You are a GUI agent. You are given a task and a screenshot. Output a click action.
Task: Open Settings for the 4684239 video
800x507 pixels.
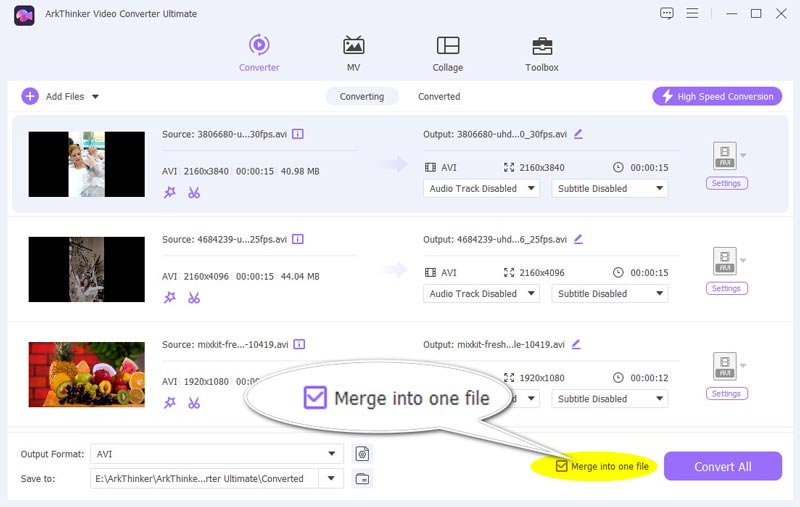coord(727,288)
